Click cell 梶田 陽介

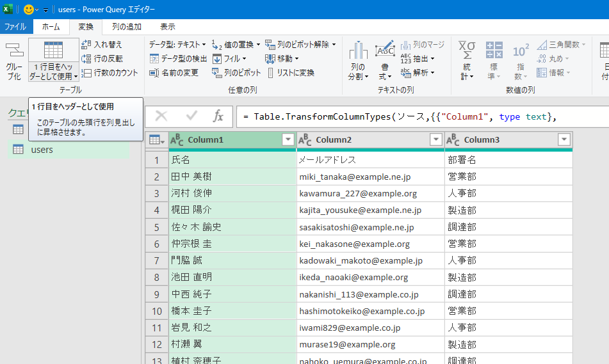point(232,210)
